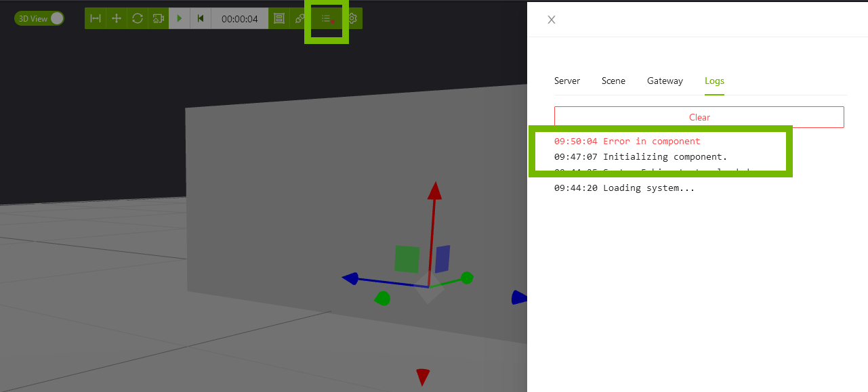Open the logs list icon
Screen dimensions: 868x392
(x=327, y=19)
